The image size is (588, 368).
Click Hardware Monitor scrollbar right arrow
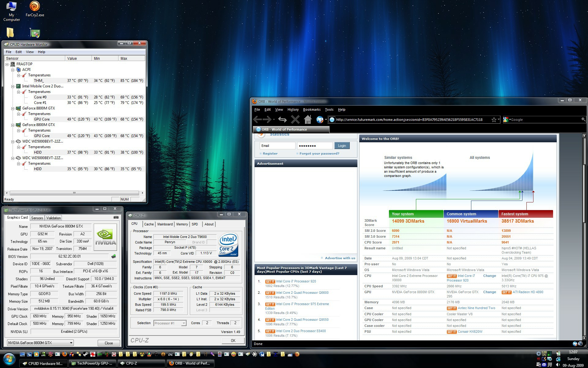click(142, 193)
